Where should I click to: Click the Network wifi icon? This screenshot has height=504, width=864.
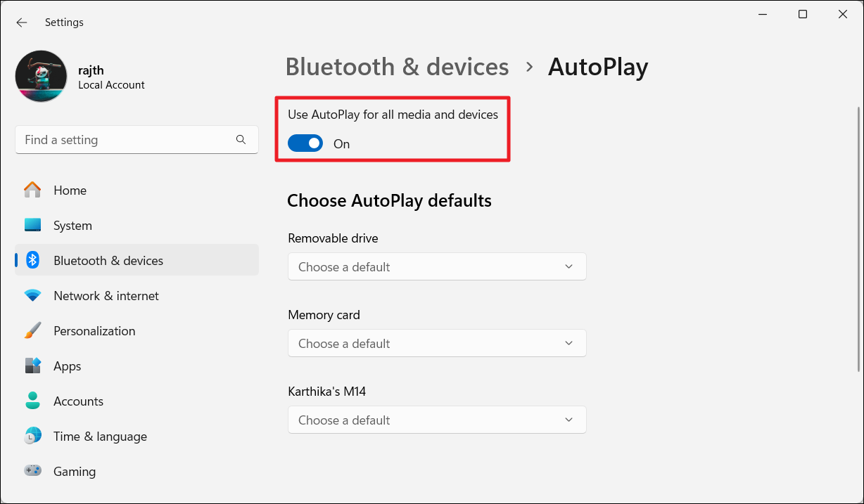32,296
